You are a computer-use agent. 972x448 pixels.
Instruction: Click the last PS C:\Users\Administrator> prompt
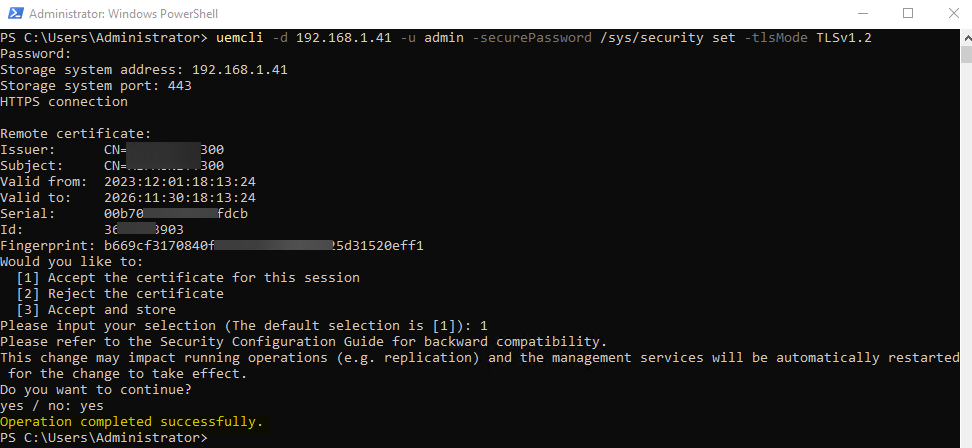pos(104,438)
